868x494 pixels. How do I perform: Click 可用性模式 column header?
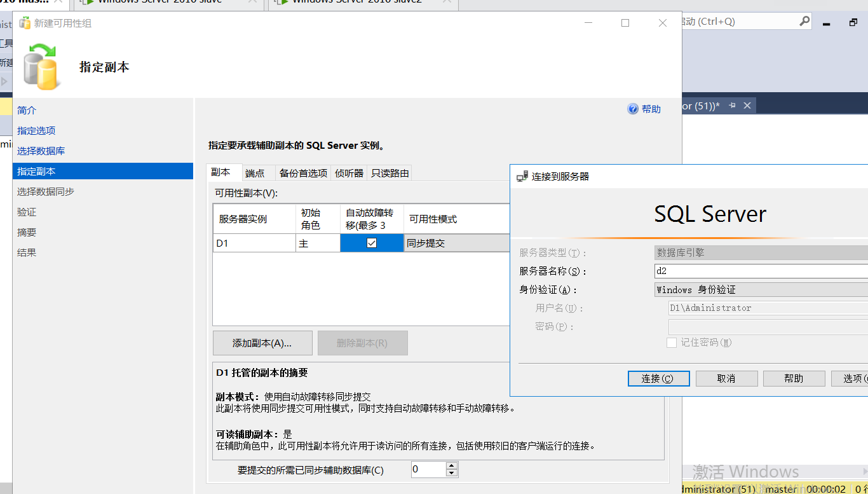click(x=457, y=219)
